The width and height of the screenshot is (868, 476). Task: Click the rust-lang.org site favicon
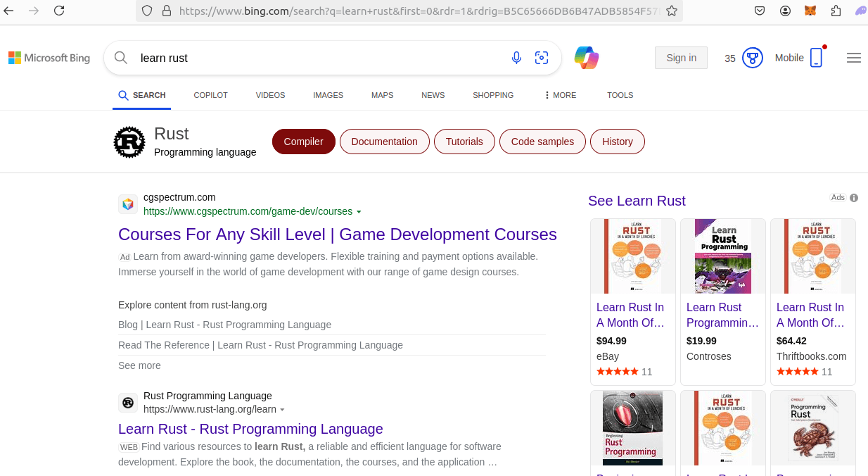tap(128, 402)
